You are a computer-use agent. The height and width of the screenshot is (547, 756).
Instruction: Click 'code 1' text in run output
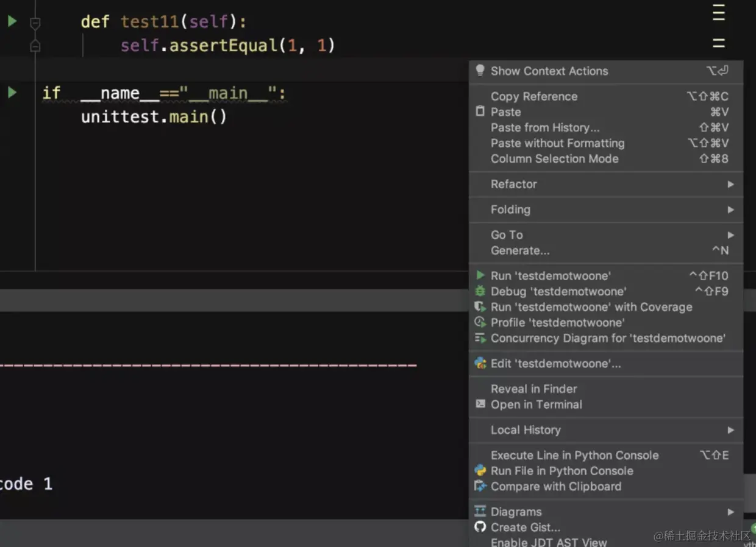click(26, 484)
